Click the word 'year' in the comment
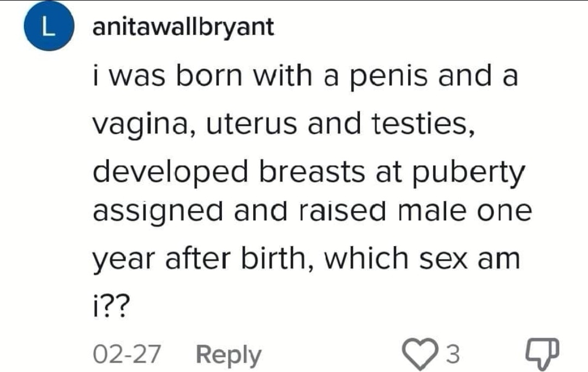This screenshot has width=588, height=372. [123, 260]
